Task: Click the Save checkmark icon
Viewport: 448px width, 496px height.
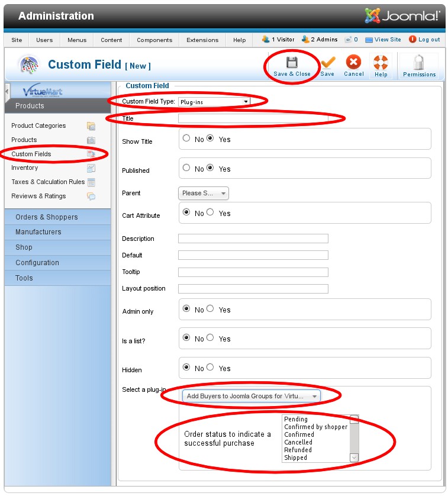Action: coord(327,63)
